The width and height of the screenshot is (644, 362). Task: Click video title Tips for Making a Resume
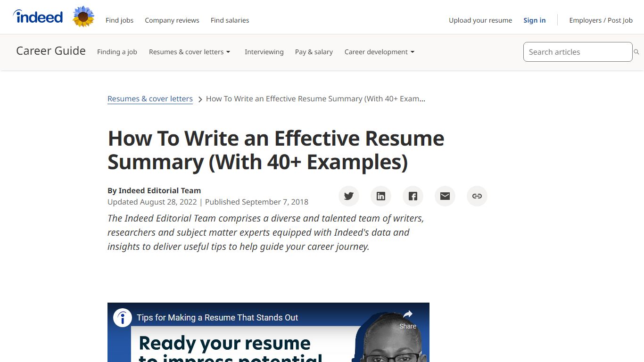[x=217, y=318]
